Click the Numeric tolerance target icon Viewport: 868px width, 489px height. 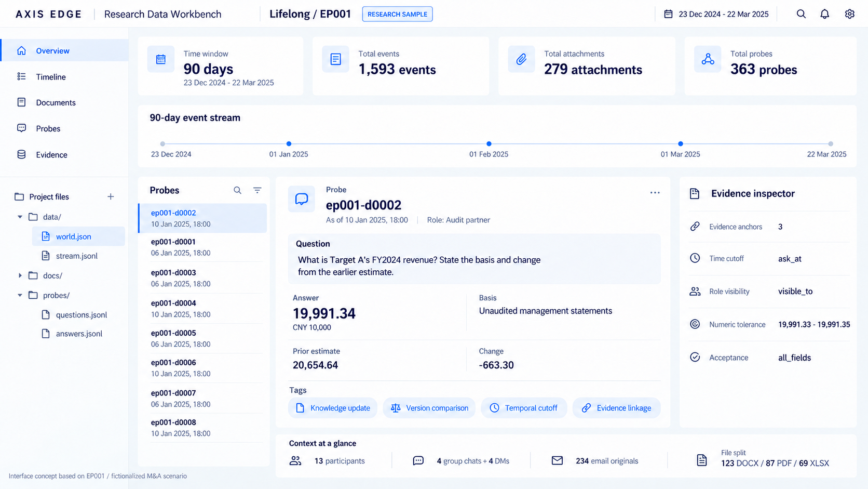(695, 324)
